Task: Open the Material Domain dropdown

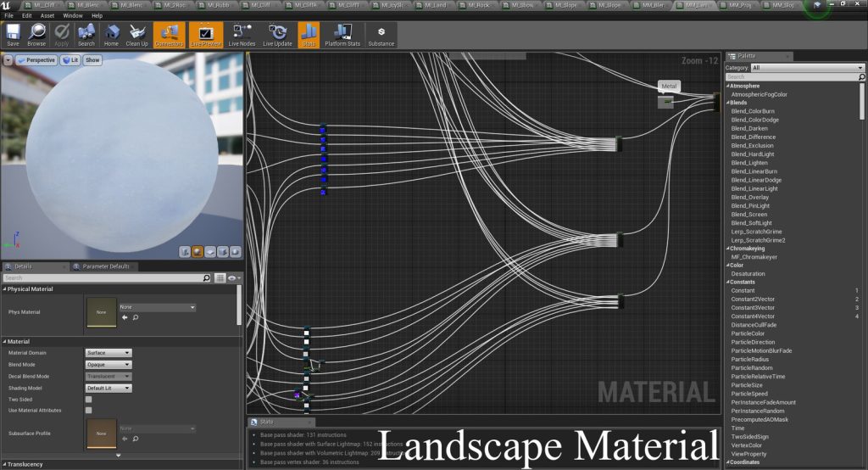Action: point(108,353)
